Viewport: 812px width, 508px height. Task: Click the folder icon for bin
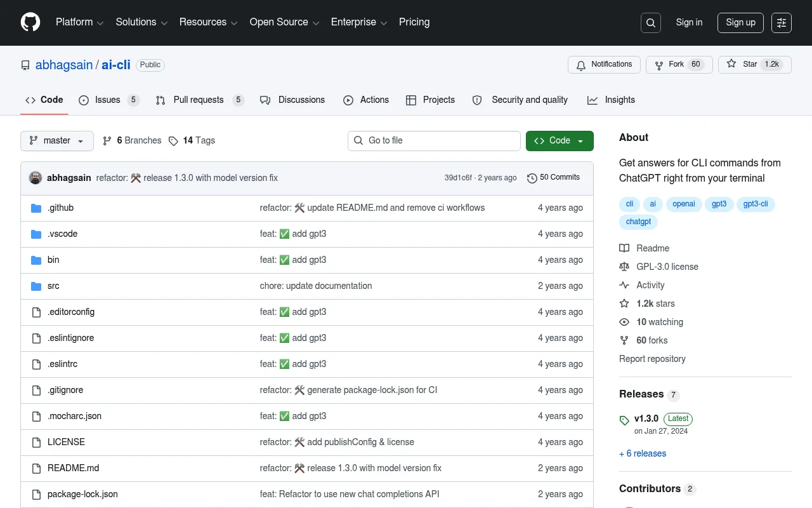tap(36, 260)
